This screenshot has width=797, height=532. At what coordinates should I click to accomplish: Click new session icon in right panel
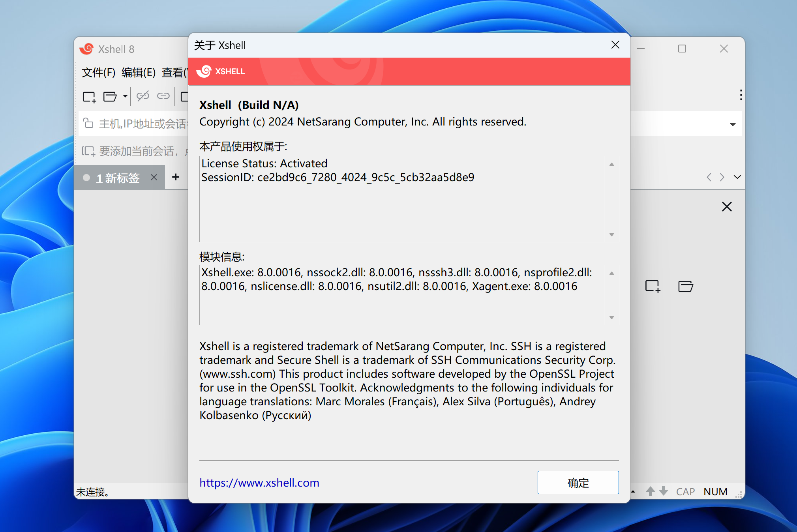(653, 286)
